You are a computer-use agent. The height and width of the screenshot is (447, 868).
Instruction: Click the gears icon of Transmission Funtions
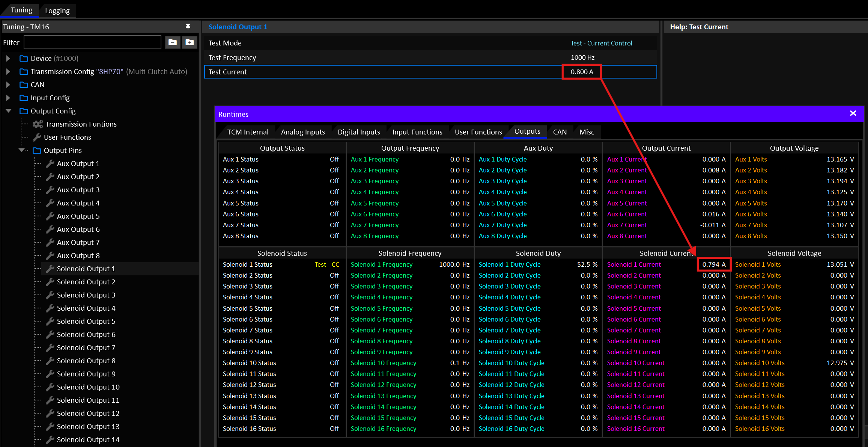click(38, 124)
